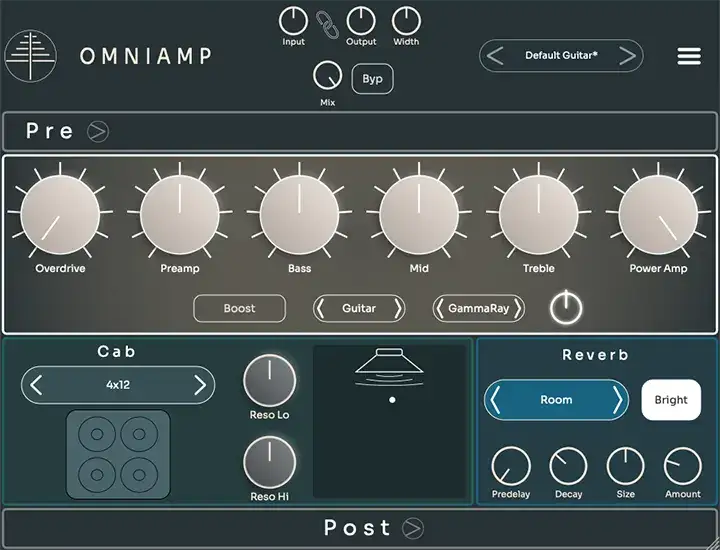Click the Treble knob
The width and height of the screenshot is (720, 550).
[x=539, y=214]
